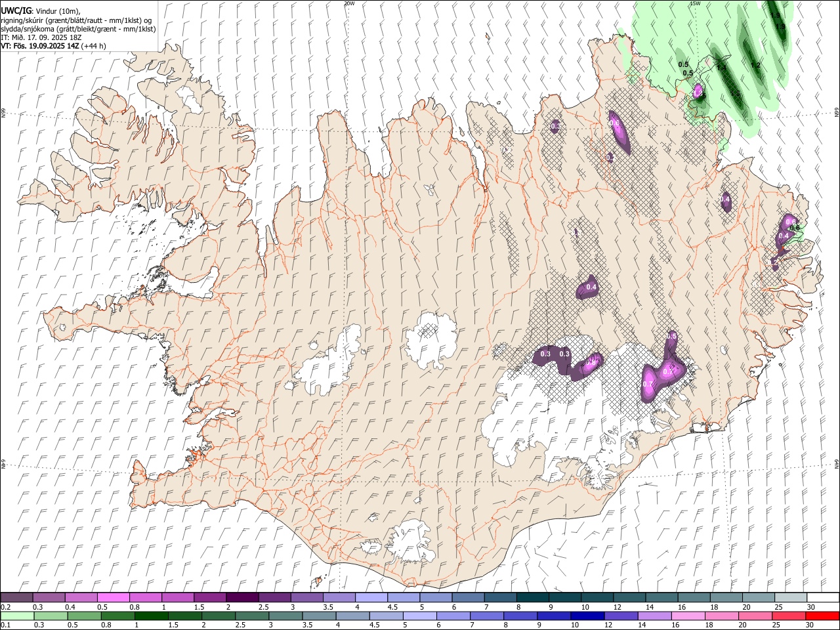Click the 1.2 rain value offshore northeast
The image size is (840, 630).
pos(755,65)
